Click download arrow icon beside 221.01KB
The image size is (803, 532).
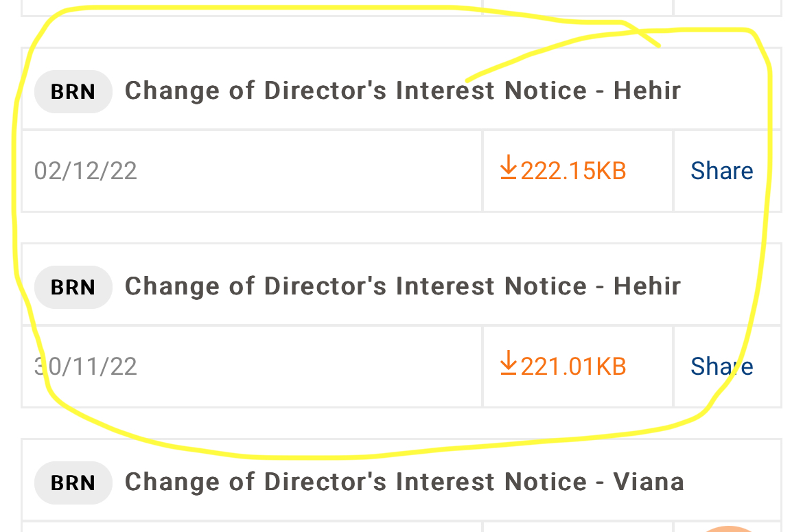[x=508, y=363]
